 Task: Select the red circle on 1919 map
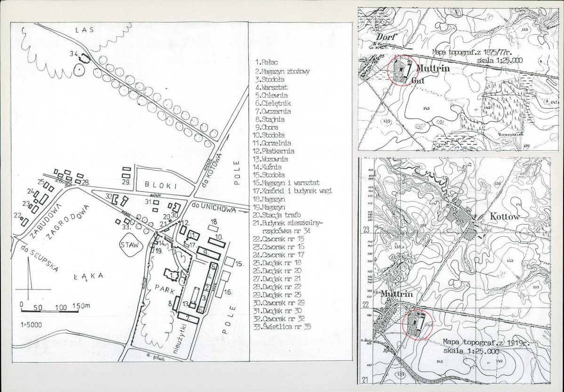[x=418, y=324]
